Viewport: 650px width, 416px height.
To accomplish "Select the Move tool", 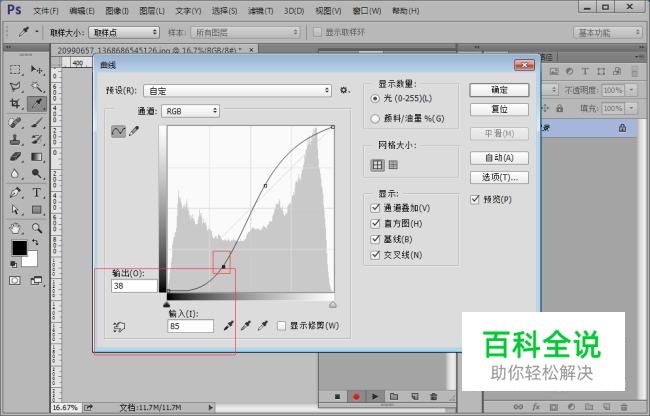I will tap(37, 70).
